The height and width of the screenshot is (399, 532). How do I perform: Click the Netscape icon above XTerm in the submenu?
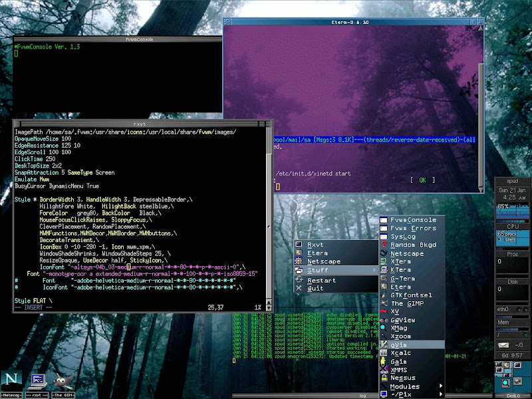pos(384,253)
